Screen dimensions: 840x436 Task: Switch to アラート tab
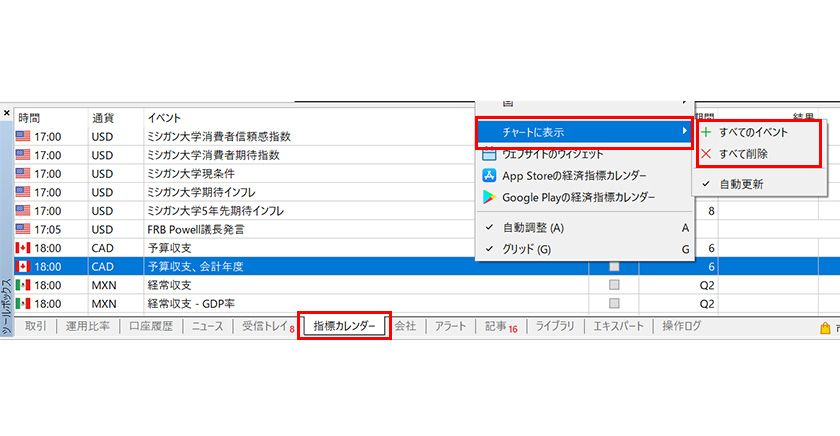[x=450, y=326]
